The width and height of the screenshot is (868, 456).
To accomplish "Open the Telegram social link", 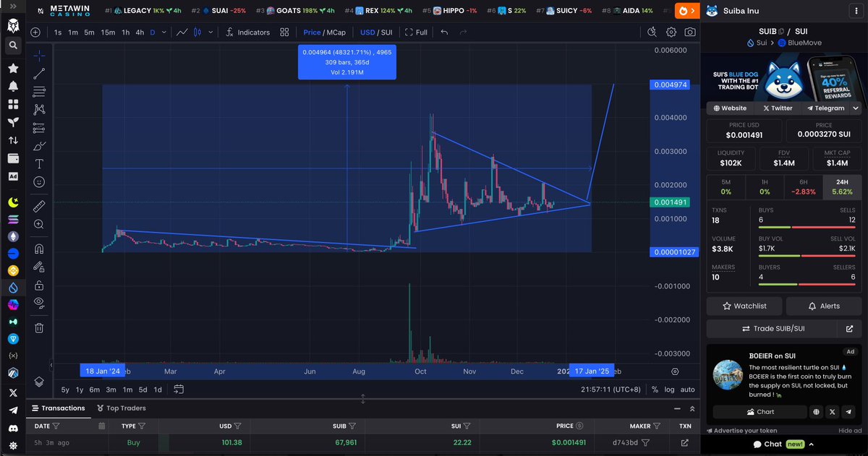I will [x=825, y=108].
